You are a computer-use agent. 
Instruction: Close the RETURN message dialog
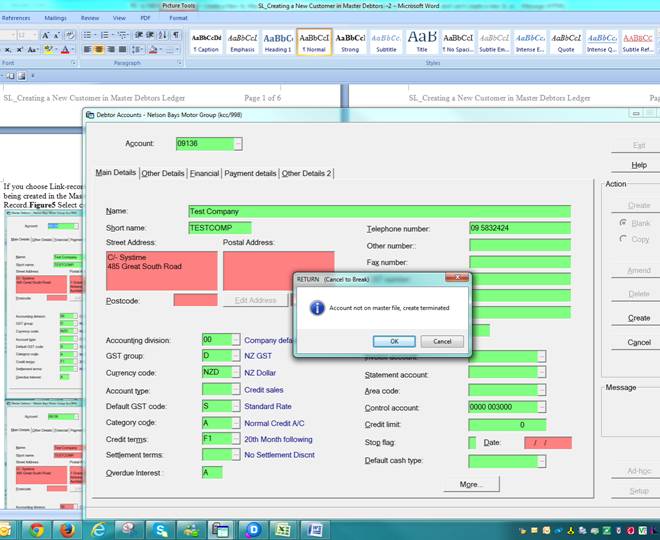(457, 277)
